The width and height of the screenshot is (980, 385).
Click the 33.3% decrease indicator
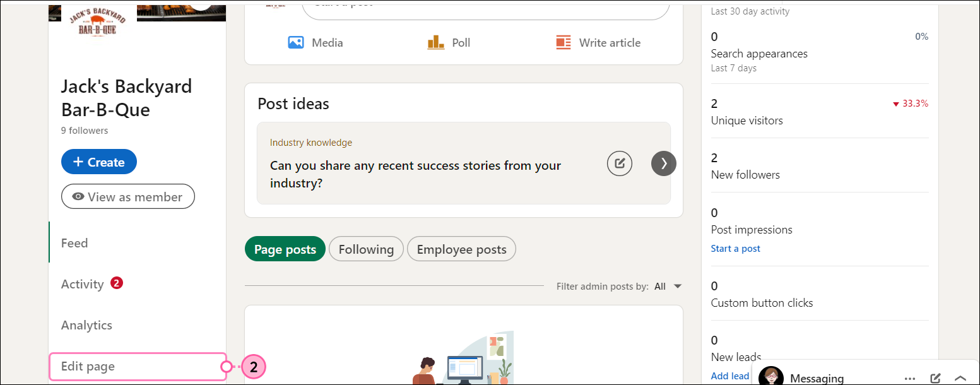click(x=910, y=104)
